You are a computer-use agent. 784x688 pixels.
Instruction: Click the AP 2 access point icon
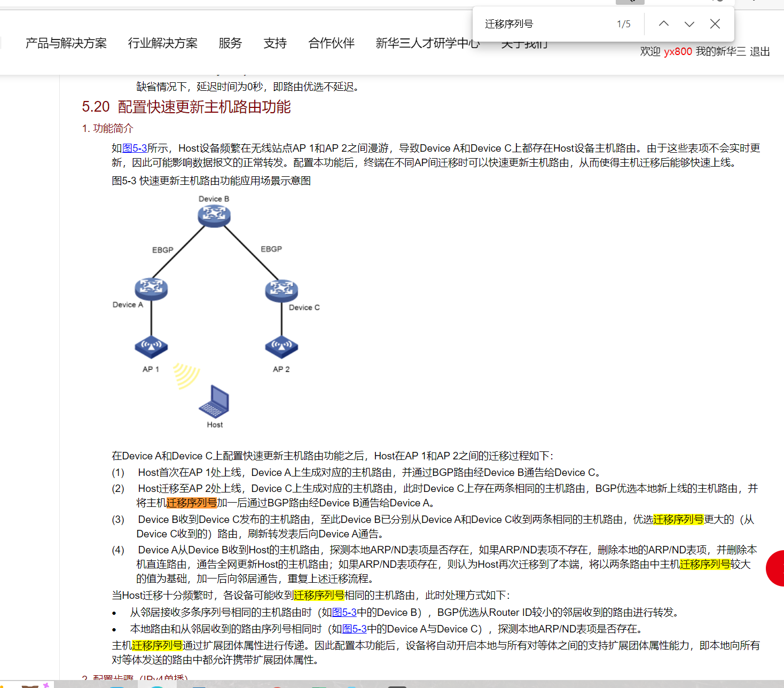(281, 347)
